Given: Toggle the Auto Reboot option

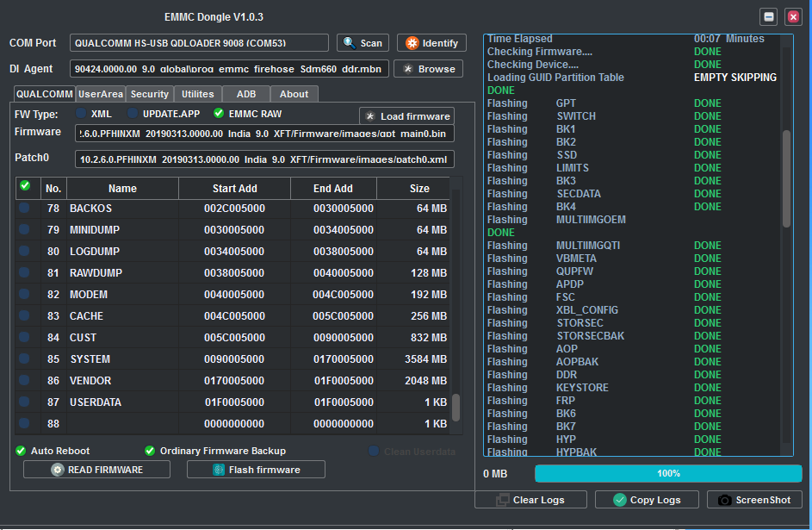Looking at the screenshot, I should [21, 451].
